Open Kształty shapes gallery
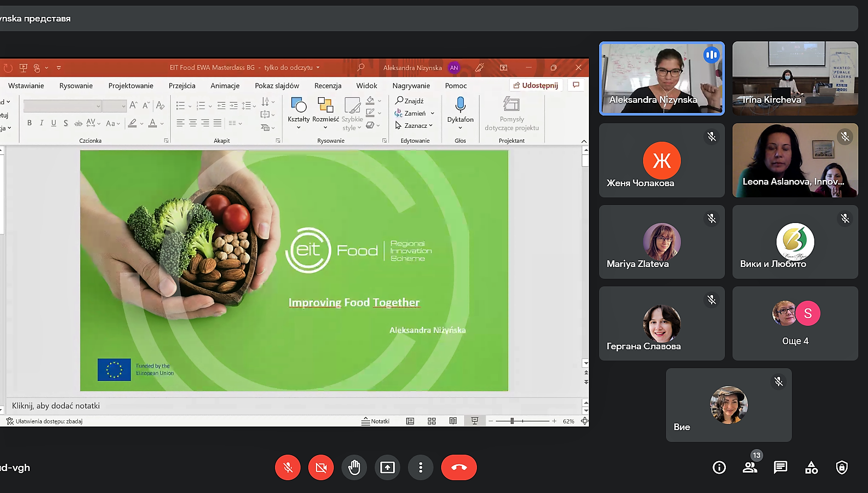Screen dimensions: 868x493 point(299,113)
